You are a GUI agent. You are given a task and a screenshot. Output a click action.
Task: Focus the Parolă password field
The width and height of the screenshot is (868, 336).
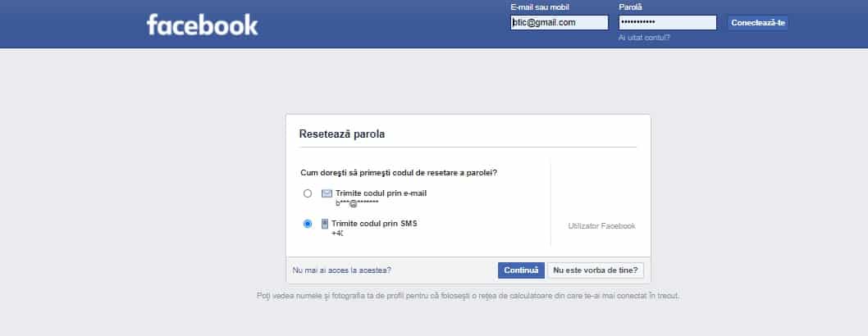coord(668,23)
